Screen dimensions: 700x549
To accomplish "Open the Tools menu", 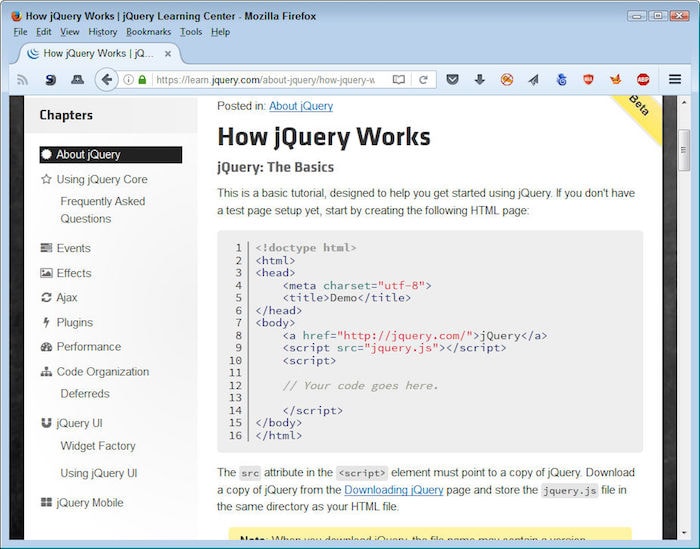I will [191, 32].
